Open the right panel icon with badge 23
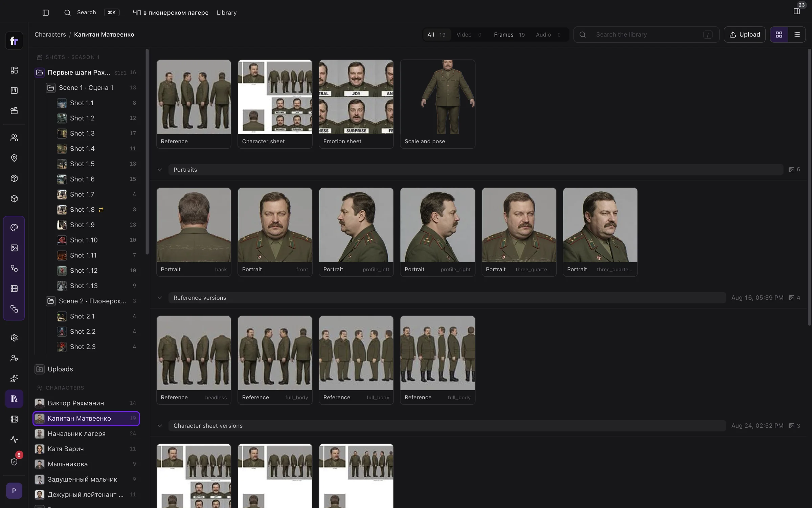Viewport: 812px width, 508px height. click(797, 11)
